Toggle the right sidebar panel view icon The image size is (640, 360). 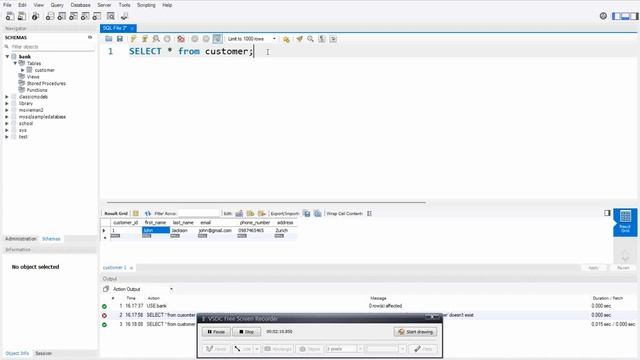pyautogui.click(x=634, y=16)
